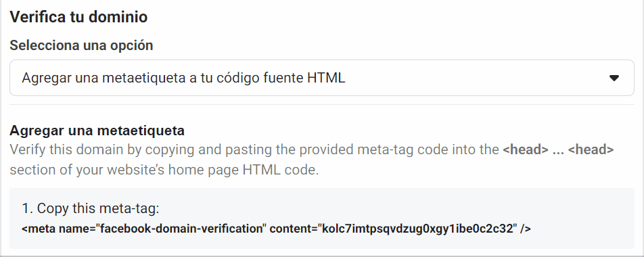Image resolution: width=644 pixels, height=257 pixels.
Task: Click the 'facebook-domain-verification' name attribute text
Action: point(181,229)
